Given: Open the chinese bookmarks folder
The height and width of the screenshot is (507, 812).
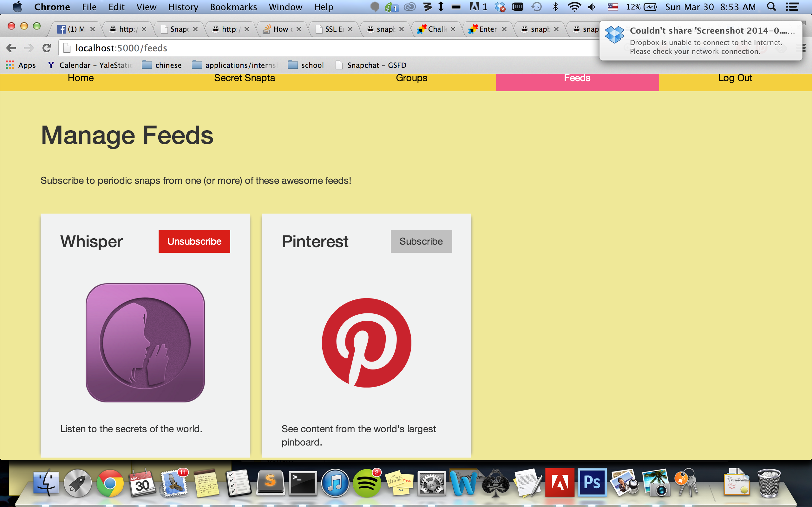Looking at the screenshot, I should tap(162, 65).
